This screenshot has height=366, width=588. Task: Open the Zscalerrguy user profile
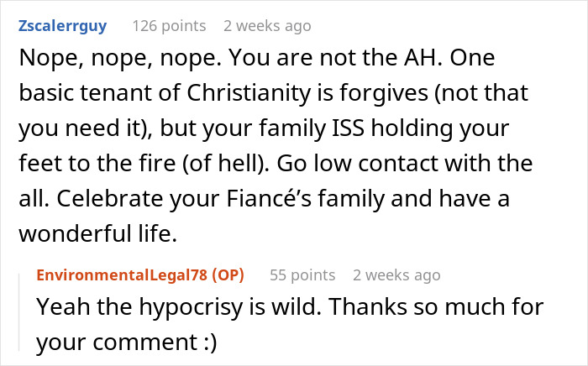pos(62,26)
